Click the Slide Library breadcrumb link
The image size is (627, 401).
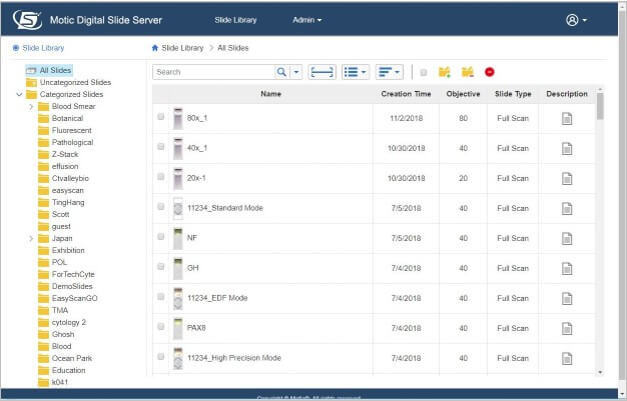(x=182, y=48)
